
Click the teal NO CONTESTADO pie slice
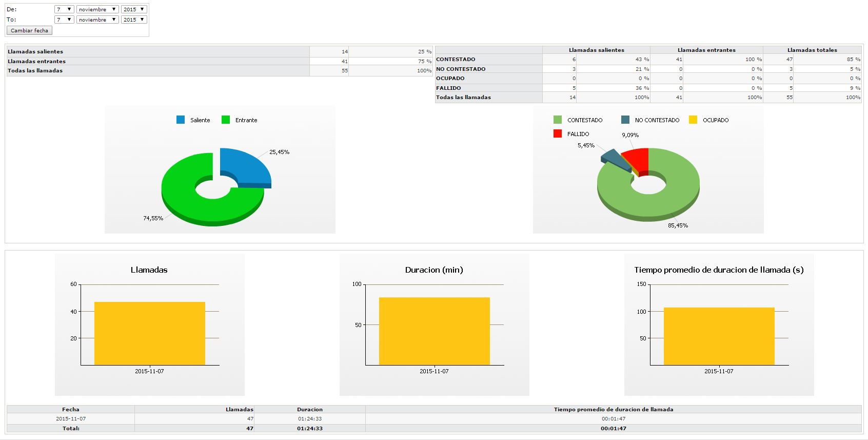pos(615,159)
